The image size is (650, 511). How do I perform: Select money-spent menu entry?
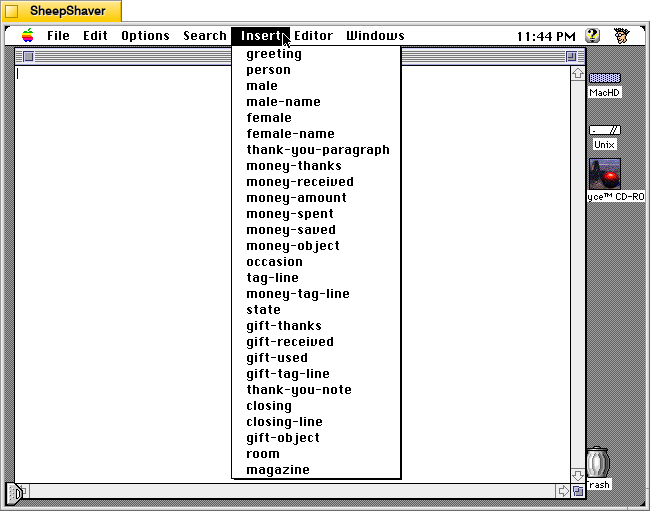[x=316, y=214]
